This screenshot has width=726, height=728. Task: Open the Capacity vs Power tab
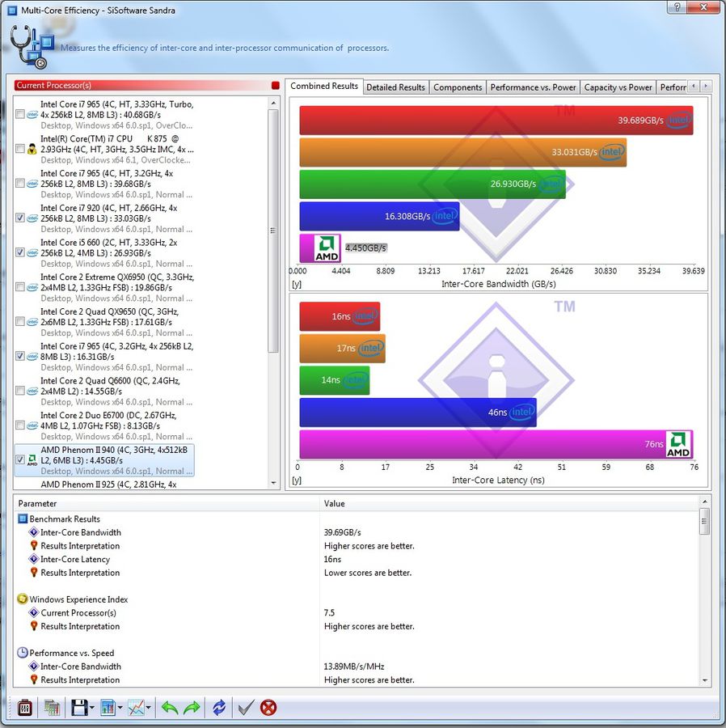[x=618, y=87]
